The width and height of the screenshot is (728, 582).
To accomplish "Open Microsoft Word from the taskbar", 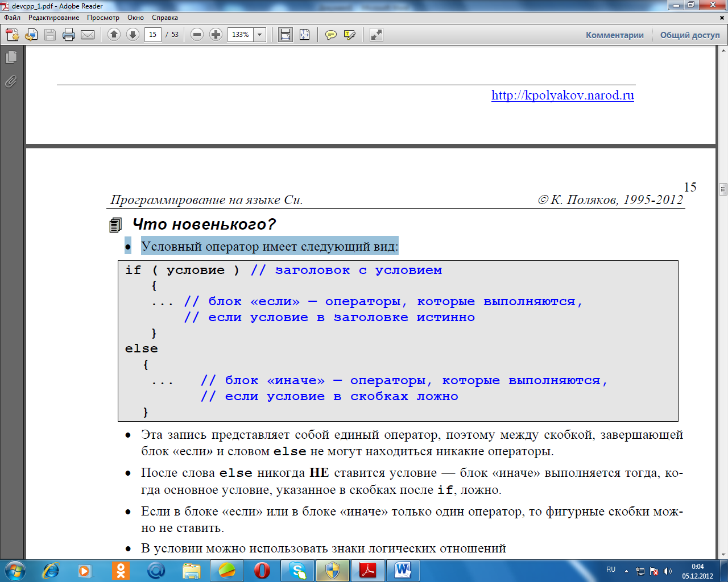I will (403, 570).
